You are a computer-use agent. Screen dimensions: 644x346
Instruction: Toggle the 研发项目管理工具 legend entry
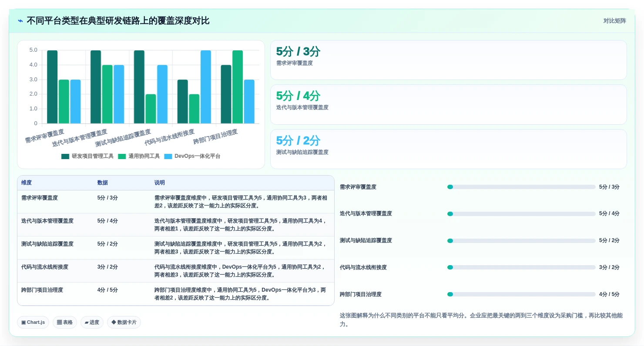[87, 156]
